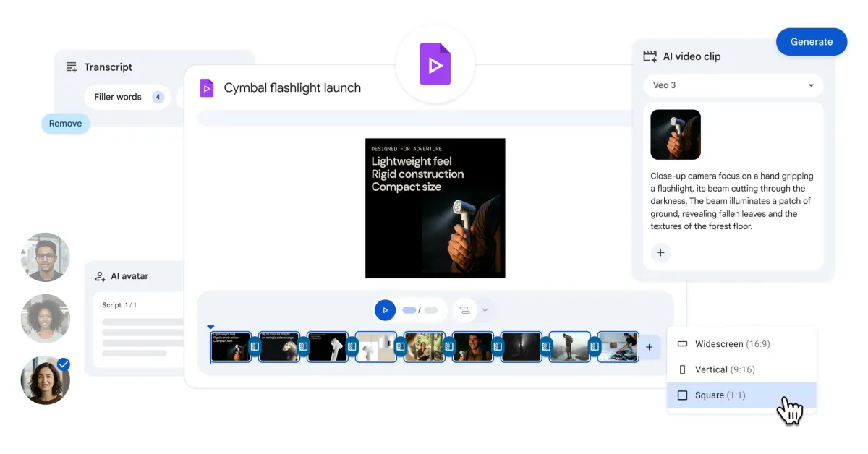Click the Generate button
The image size is (868, 454).
click(812, 41)
